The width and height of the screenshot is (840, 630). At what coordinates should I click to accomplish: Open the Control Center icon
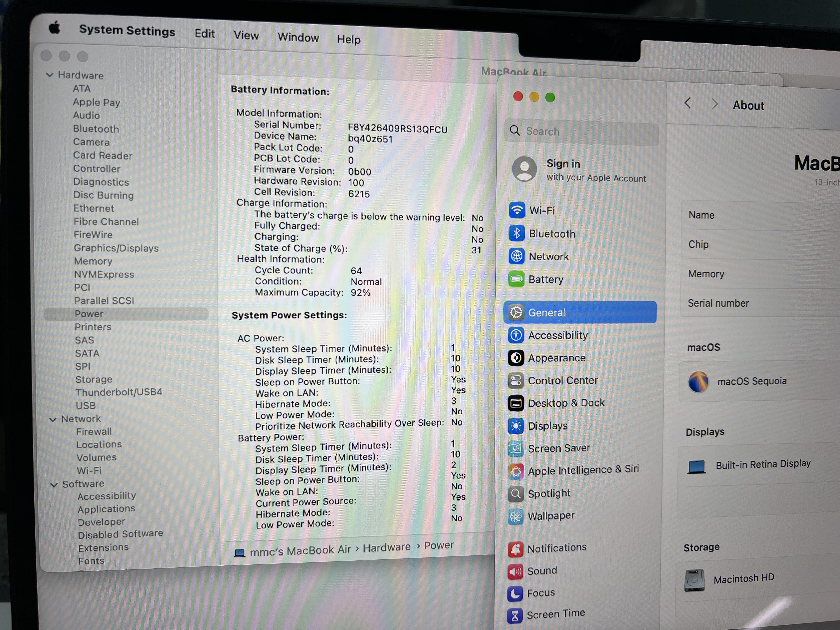(x=516, y=380)
